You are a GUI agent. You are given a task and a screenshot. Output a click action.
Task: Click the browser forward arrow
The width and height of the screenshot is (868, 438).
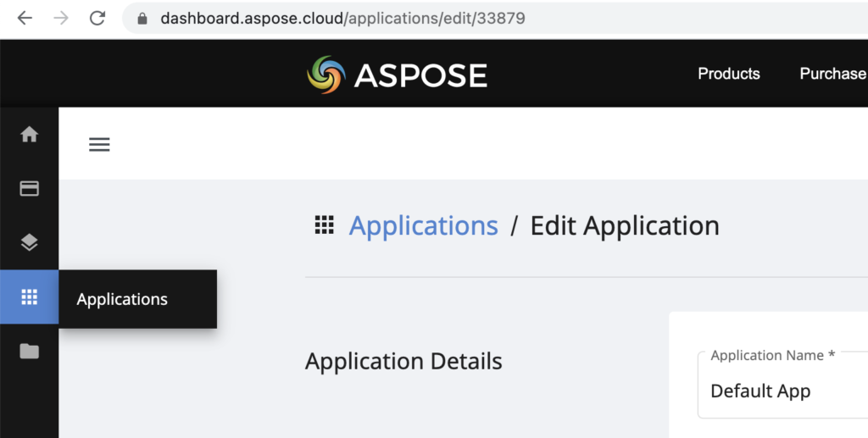tap(61, 18)
